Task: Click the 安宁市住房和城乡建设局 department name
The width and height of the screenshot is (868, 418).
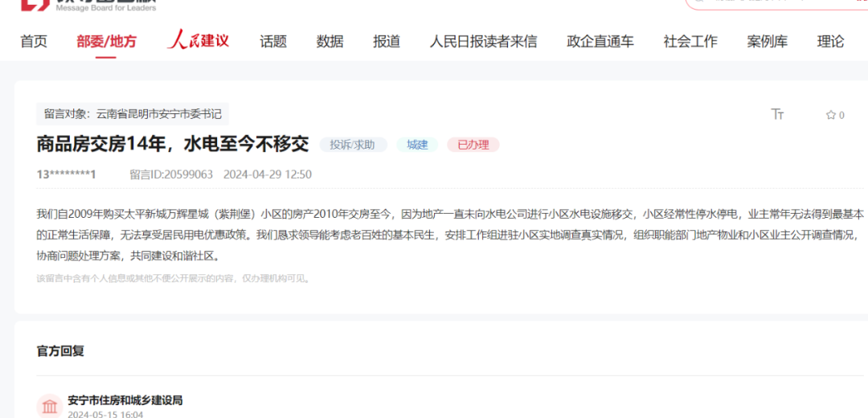Action: click(125, 400)
